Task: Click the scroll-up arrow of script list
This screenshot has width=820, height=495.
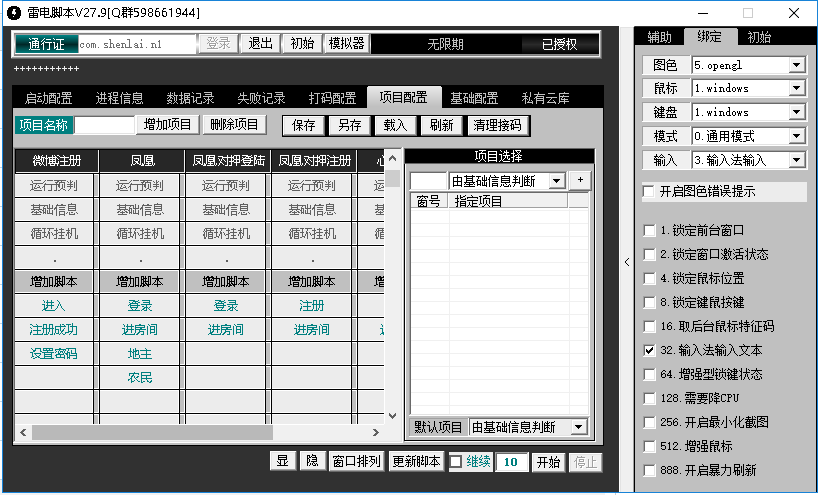Action: 393,158
